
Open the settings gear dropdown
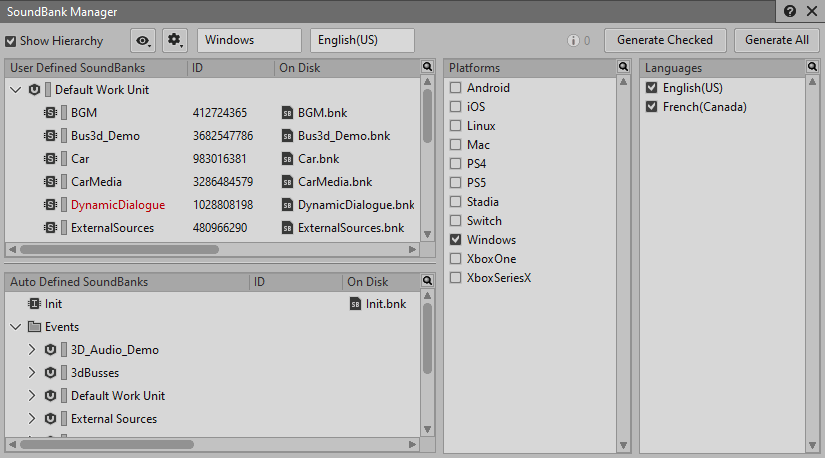[x=175, y=41]
